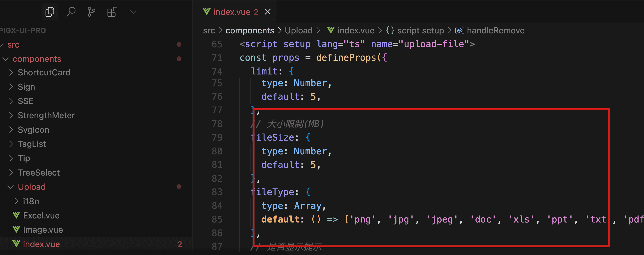Open the Explorer view icon
The width and height of the screenshot is (644, 255).
(50, 12)
